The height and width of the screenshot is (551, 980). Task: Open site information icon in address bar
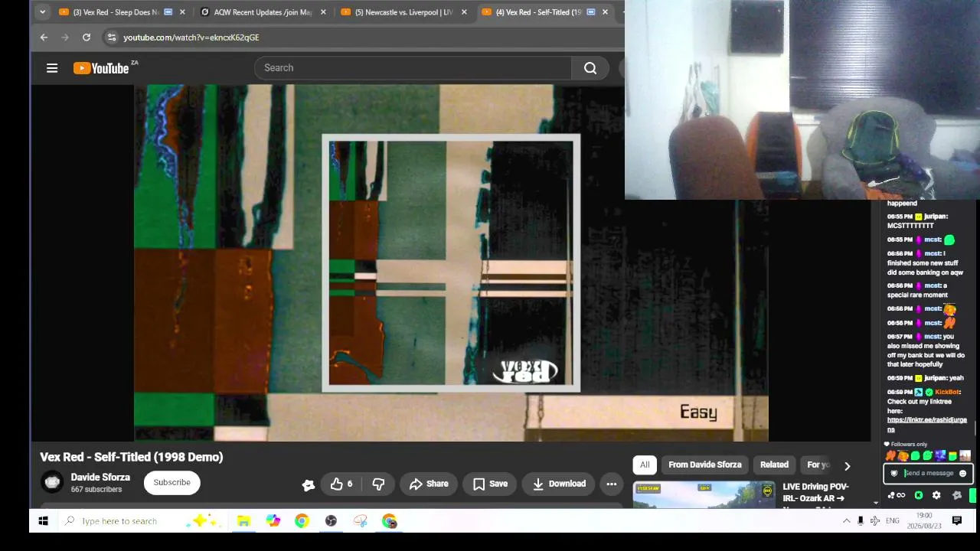pos(112,37)
